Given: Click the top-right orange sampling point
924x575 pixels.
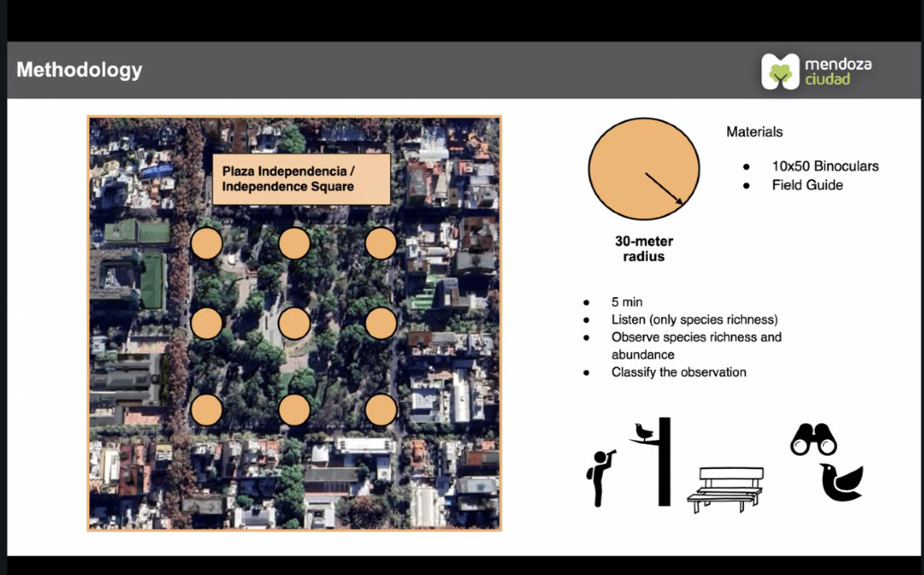Looking at the screenshot, I should (380, 244).
